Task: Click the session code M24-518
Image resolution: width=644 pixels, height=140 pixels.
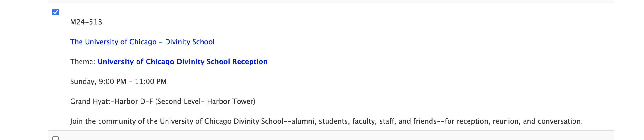Action: [x=86, y=22]
